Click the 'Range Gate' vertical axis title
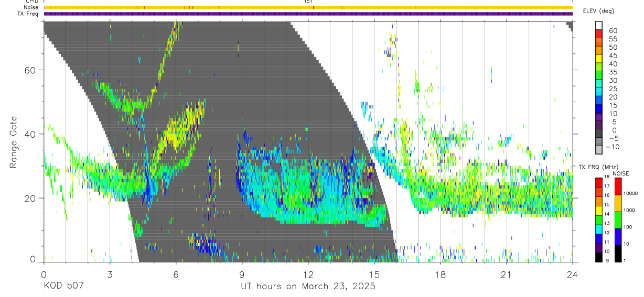The image size is (644, 297). coord(13,142)
